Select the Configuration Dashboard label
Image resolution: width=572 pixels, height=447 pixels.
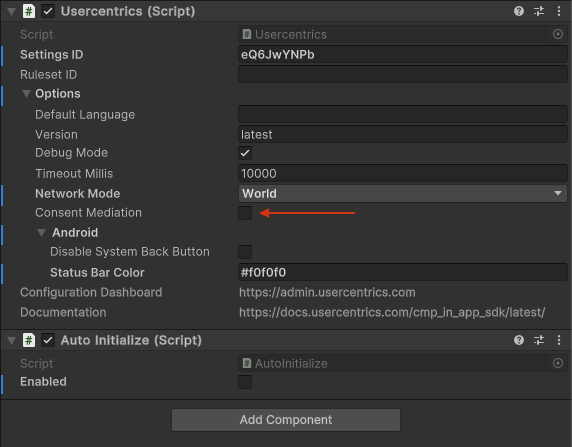(x=91, y=292)
